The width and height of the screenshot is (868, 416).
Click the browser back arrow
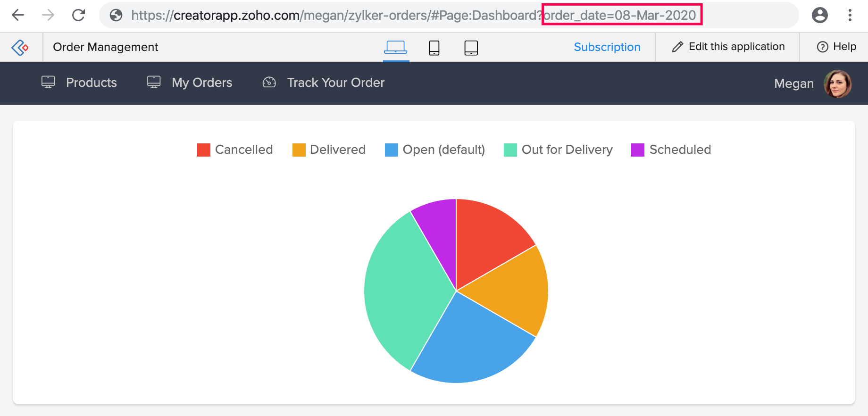tap(18, 15)
